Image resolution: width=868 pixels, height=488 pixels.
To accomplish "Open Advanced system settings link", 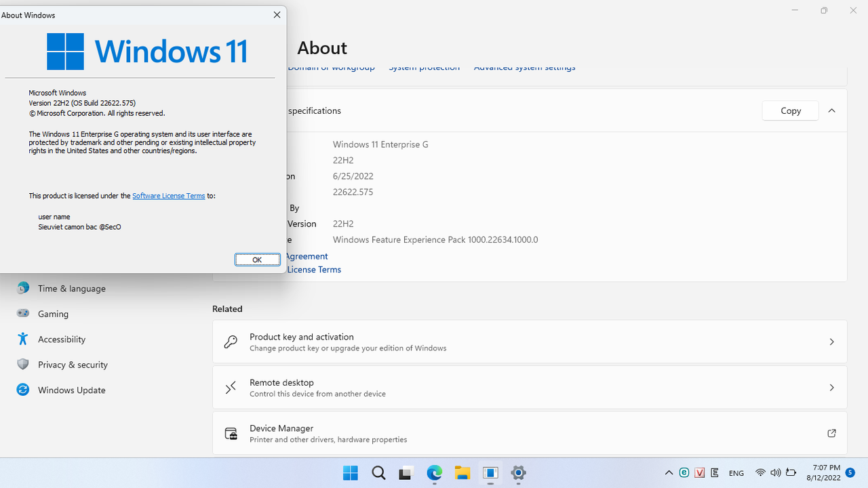I will pos(524,68).
